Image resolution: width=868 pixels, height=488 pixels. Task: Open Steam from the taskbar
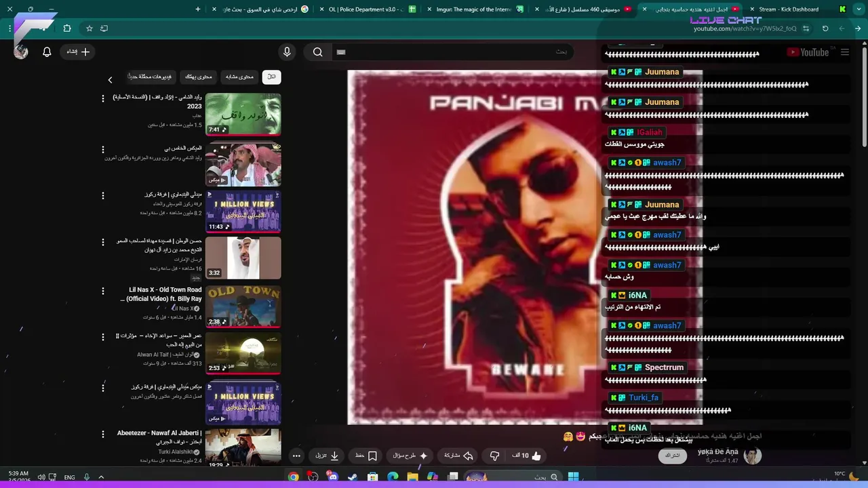tap(353, 477)
